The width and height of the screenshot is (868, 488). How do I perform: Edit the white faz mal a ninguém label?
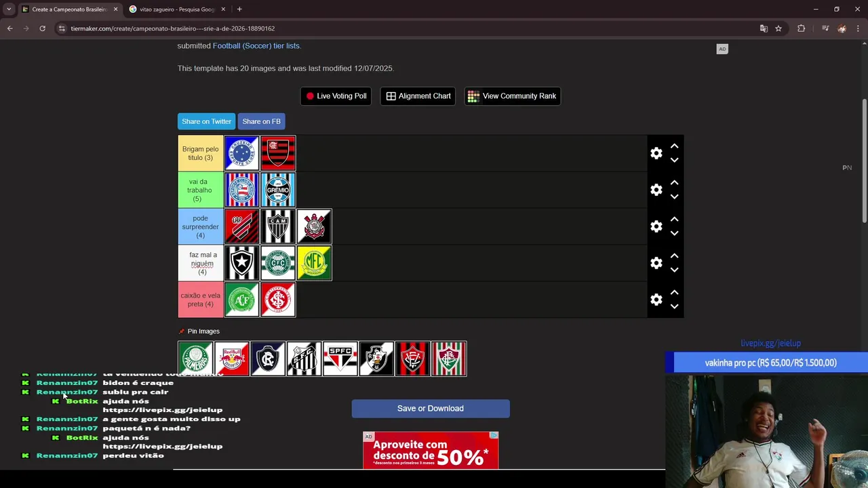pyautogui.click(x=200, y=263)
